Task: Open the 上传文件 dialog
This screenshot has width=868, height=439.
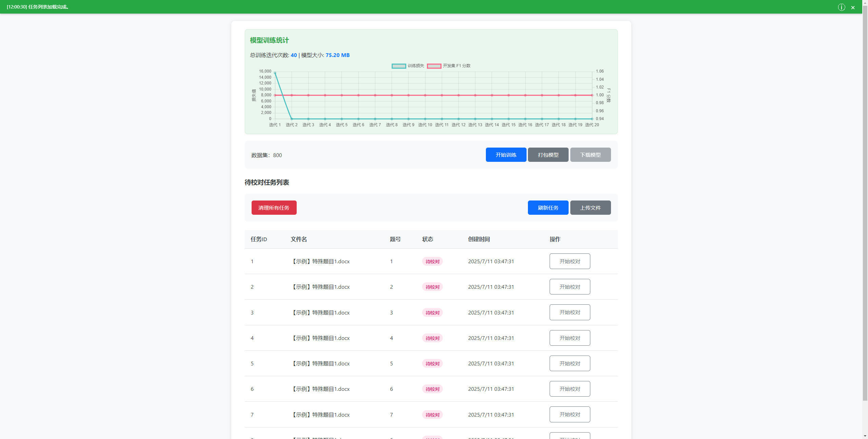Action: coord(590,208)
